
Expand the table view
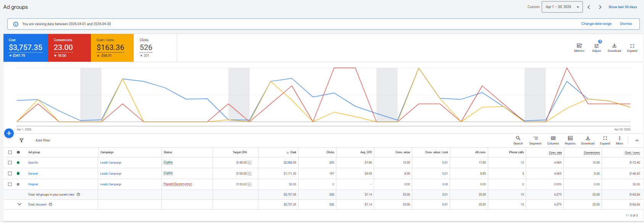click(x=605, y=140)
